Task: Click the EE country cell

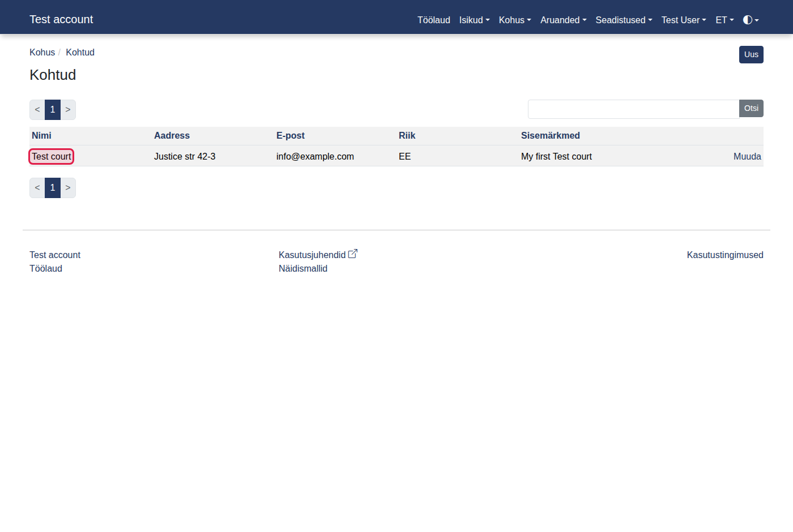Action: [404, 156]
